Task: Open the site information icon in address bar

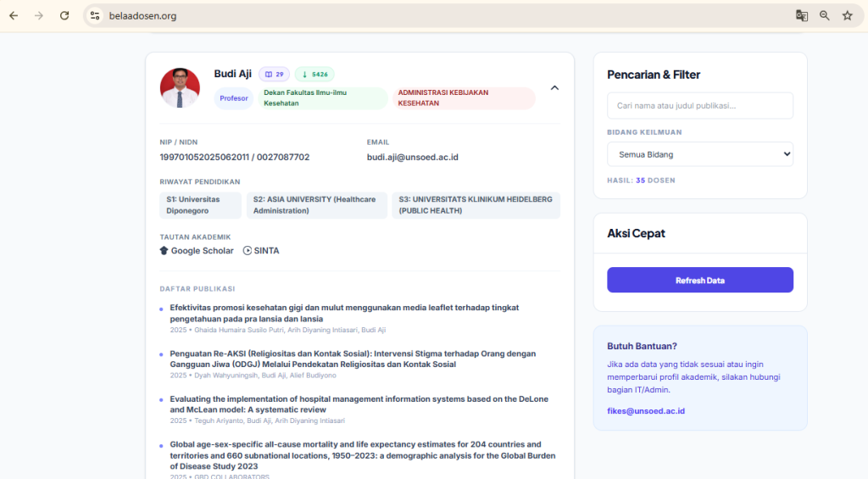Action: 95,15
